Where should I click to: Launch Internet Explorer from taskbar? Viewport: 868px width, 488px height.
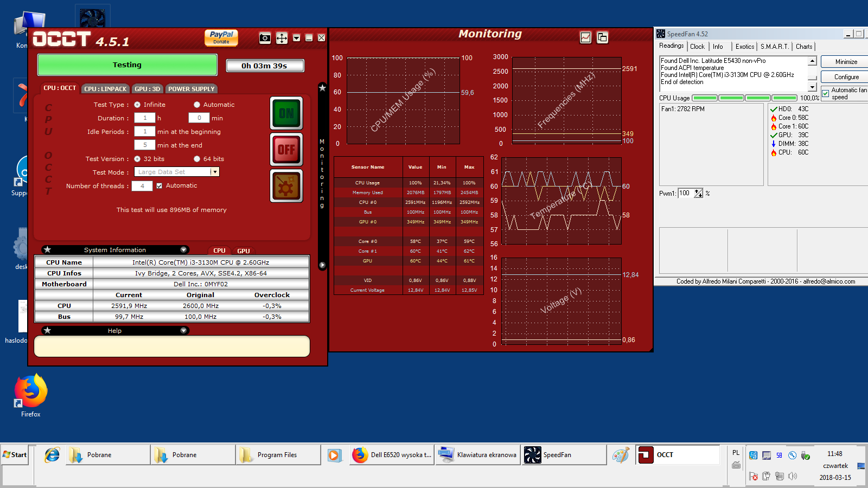tap(52, 455)
